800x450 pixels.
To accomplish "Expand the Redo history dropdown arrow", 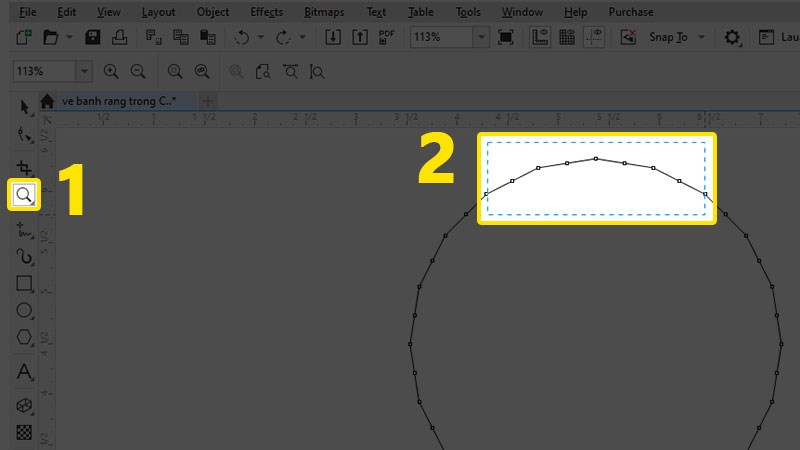I will click(x=302, y=37).
